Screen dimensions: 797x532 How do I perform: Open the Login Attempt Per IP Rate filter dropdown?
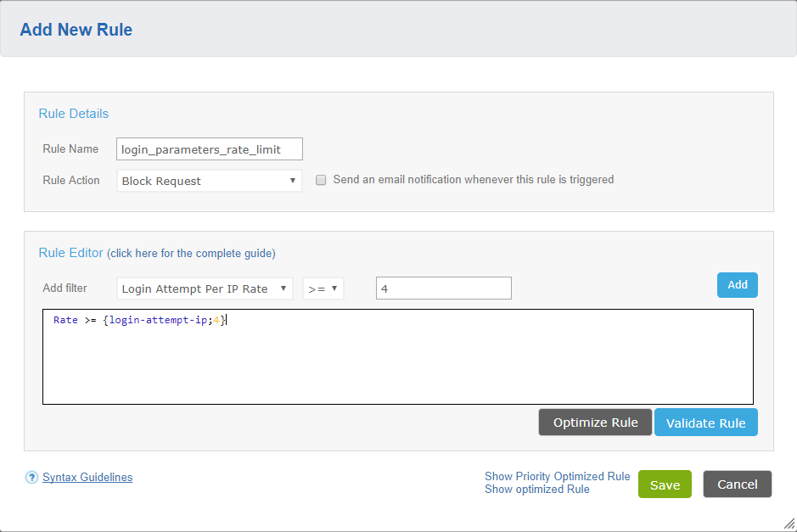[205, 288]
